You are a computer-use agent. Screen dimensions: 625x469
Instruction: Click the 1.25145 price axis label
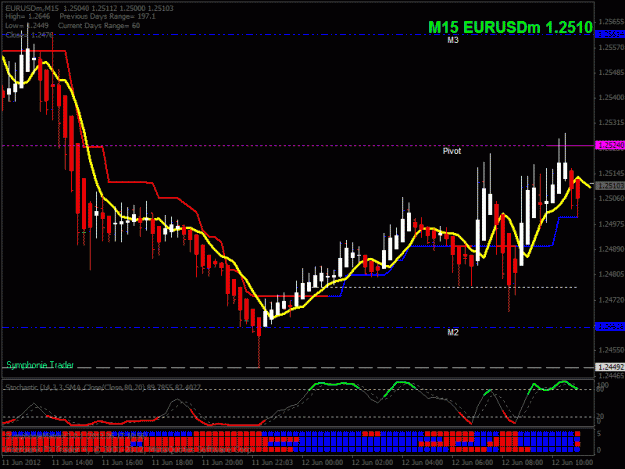click(611, 173)
